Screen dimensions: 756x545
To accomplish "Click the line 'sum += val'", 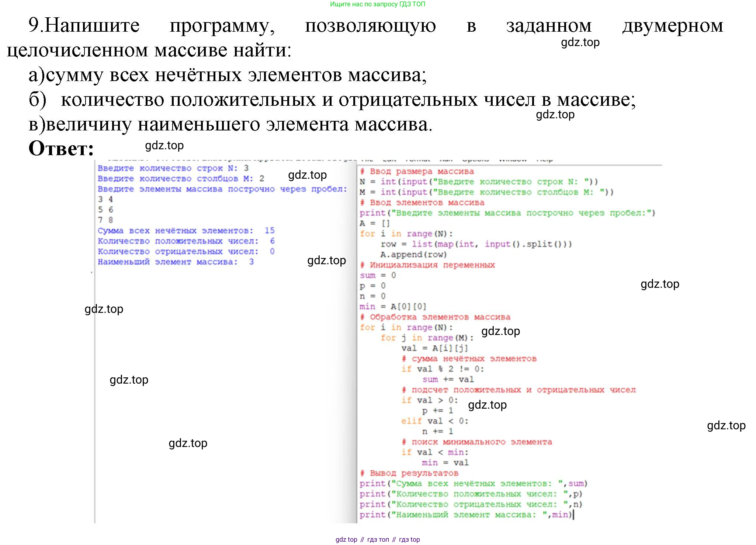I will (448, 380).
